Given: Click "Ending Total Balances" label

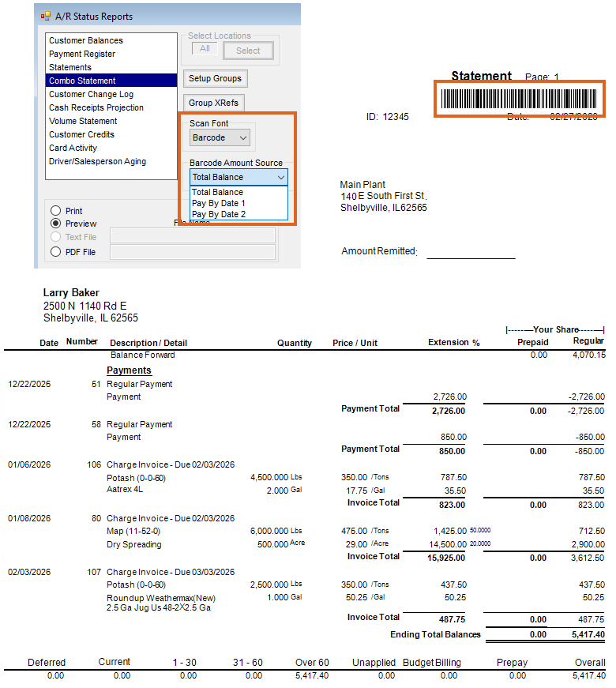Looking at the screenshot, I should click(435, 634).
